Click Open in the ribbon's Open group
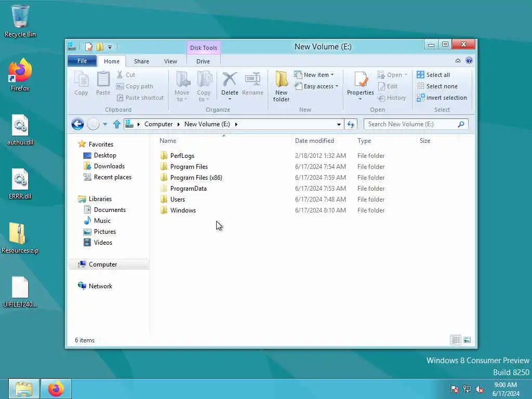Viewport: 532px width, 399px height. [392, 75]
